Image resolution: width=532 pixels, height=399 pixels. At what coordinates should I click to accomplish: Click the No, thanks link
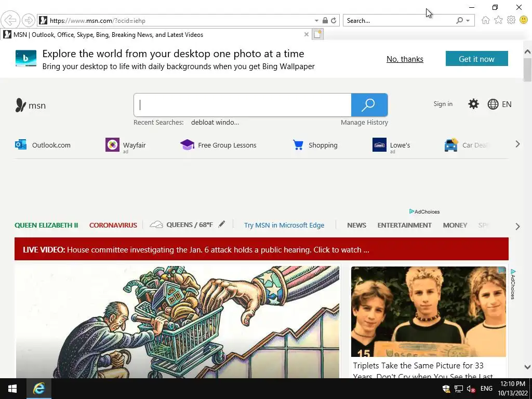[x=405, y=59]
